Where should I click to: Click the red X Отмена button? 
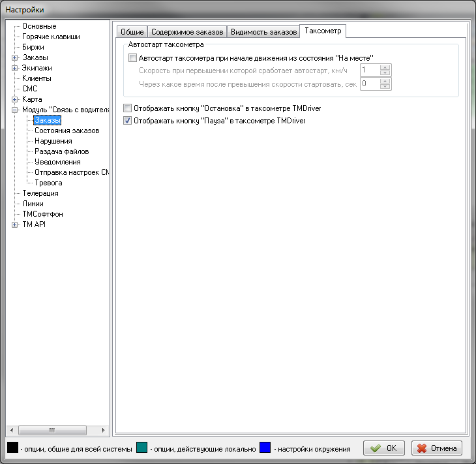(x=437, y=448)
